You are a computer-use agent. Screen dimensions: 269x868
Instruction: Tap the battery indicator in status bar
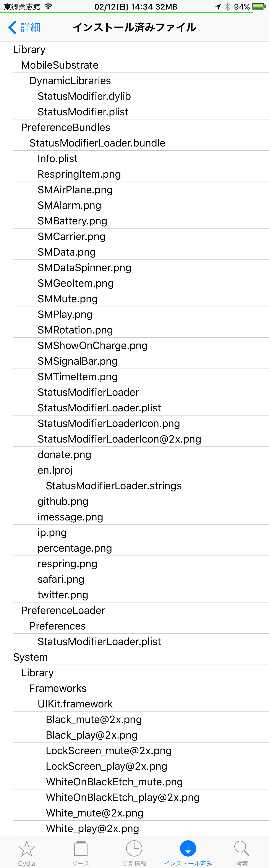tap(259, 6)
